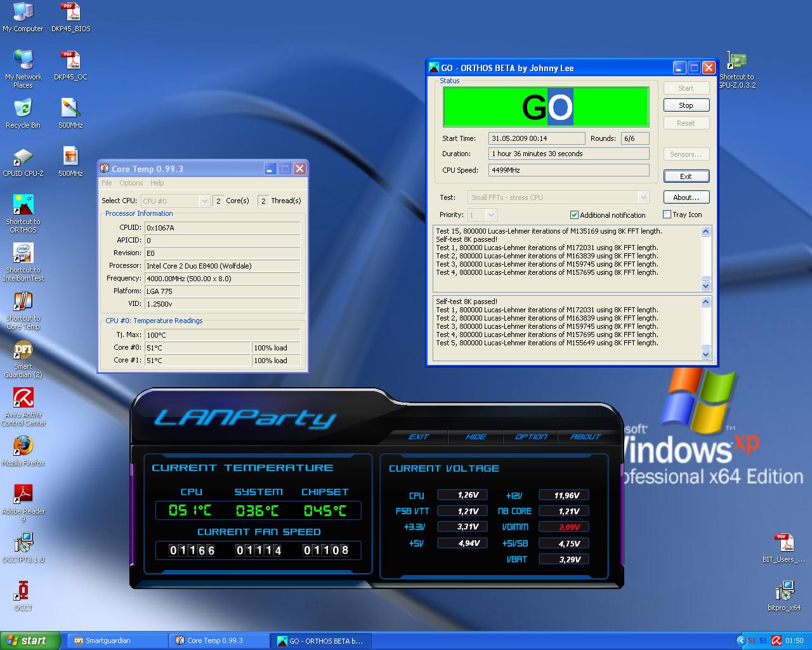The width and height of the screenshot is (812, 650).
Task: Expand hidden tray icons arrow
Action: click(740, 640)
